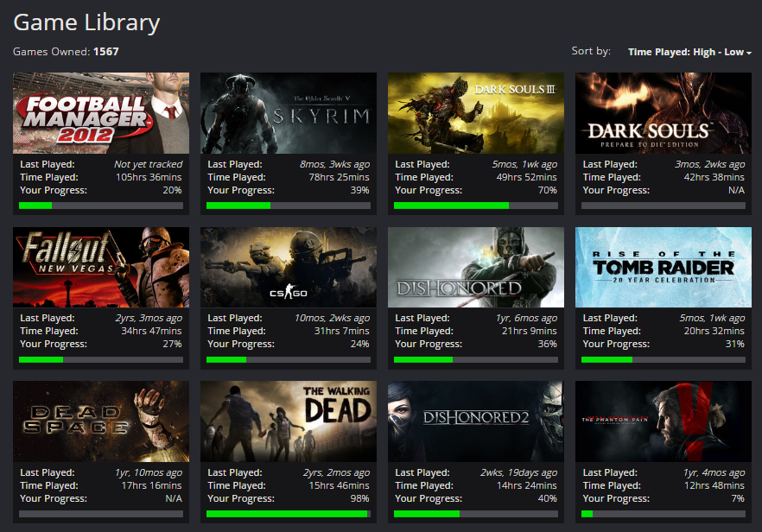The width and height of the screenshot is (762, 532).
Task: Open the Sort by Time Played dropdown
Action: [x=689, y=52]
